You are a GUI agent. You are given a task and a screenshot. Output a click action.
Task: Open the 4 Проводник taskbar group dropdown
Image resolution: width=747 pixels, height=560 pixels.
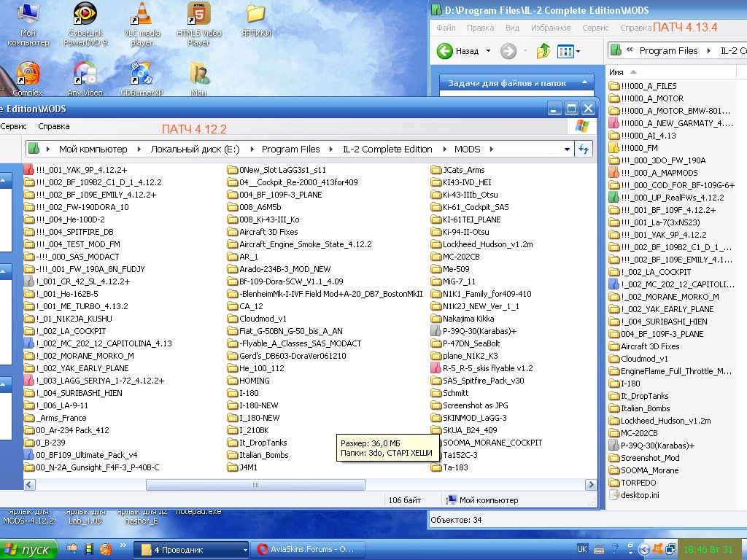click(245, 550)
